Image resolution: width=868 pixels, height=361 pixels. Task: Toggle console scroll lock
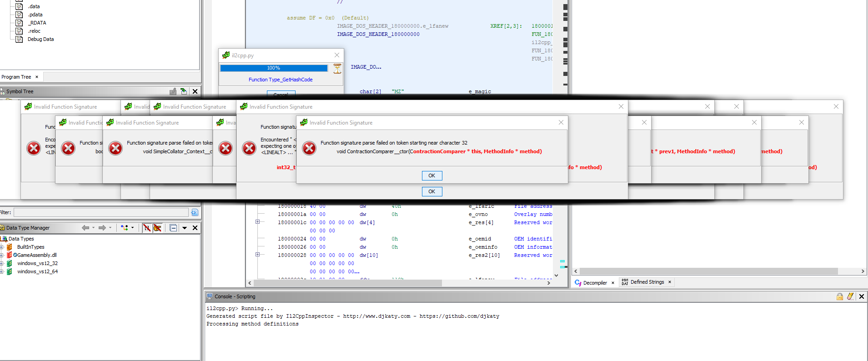coord(839,296)
